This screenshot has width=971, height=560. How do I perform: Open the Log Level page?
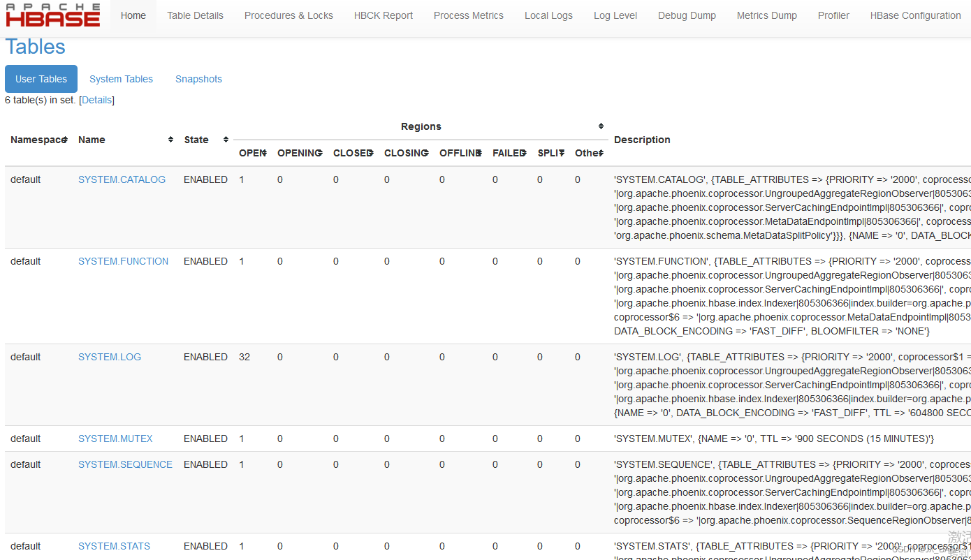(615, 15)
